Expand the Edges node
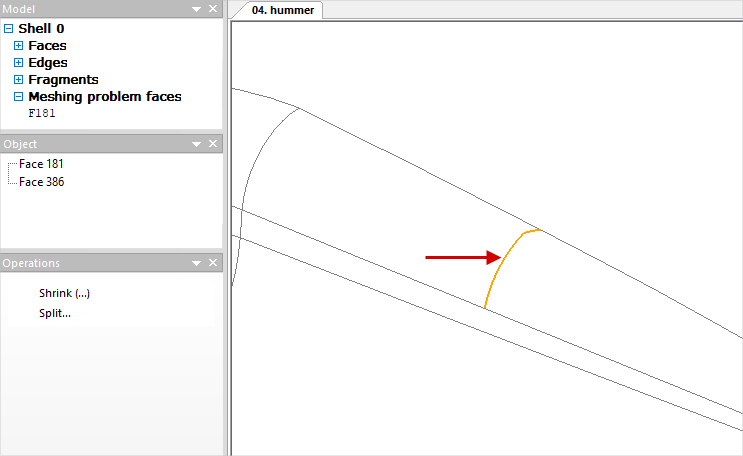Viewport: 743px width, 456px height. [x=18, y=63]
